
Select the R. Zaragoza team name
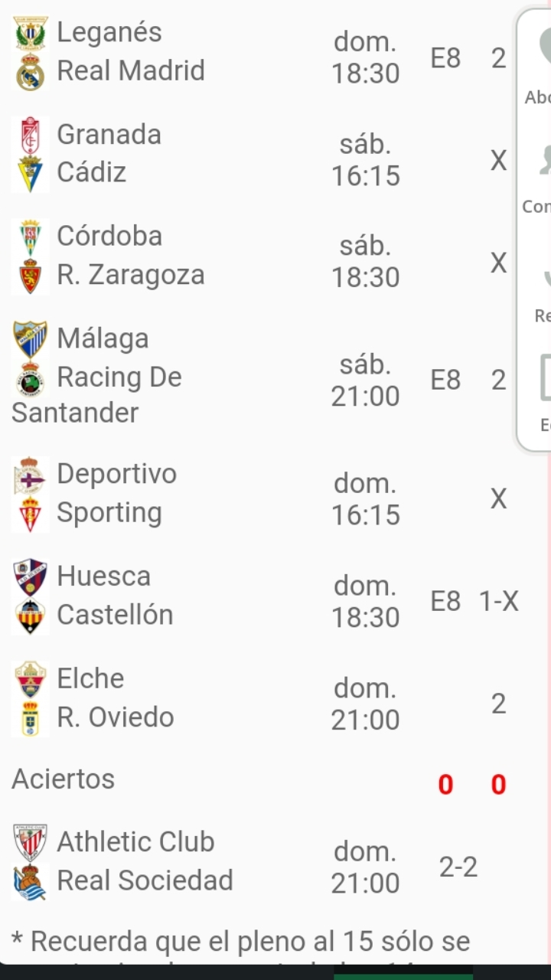click(131, 275)
